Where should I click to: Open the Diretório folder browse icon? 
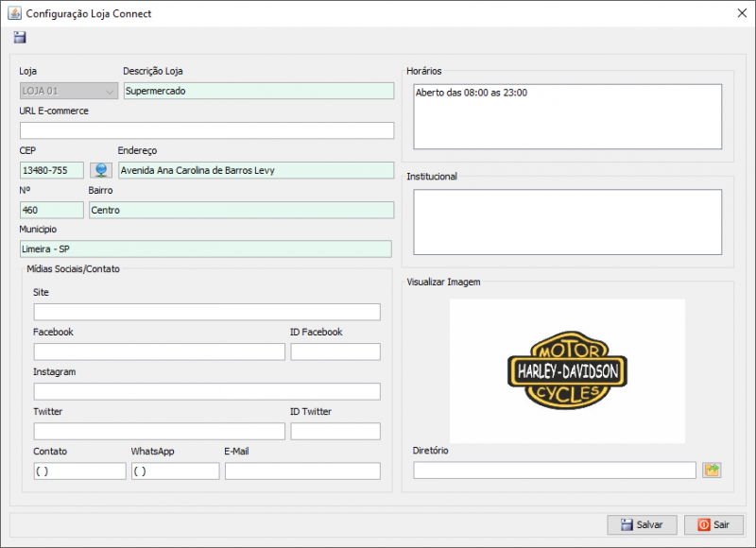pos(712,470)
